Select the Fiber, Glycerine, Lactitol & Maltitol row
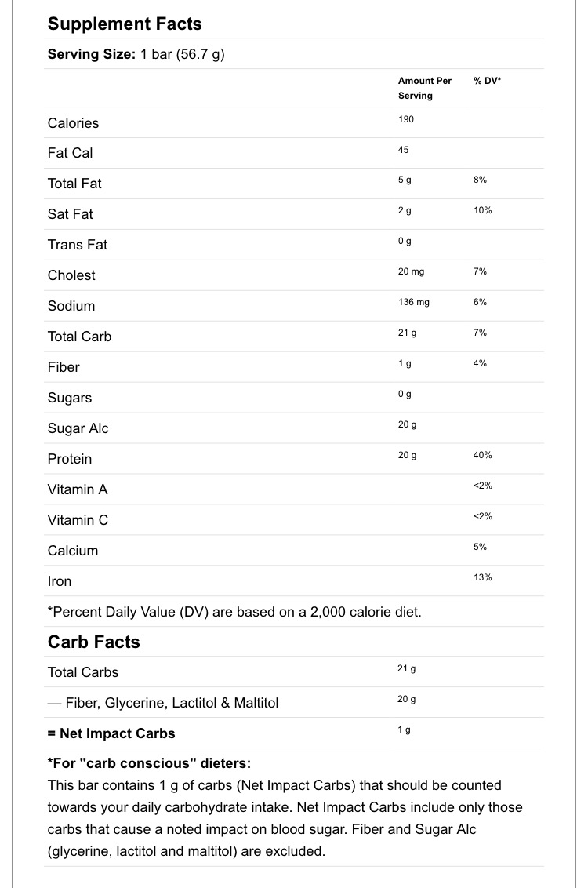The width and height of the screenshot is (588, 888). point(163,703)
